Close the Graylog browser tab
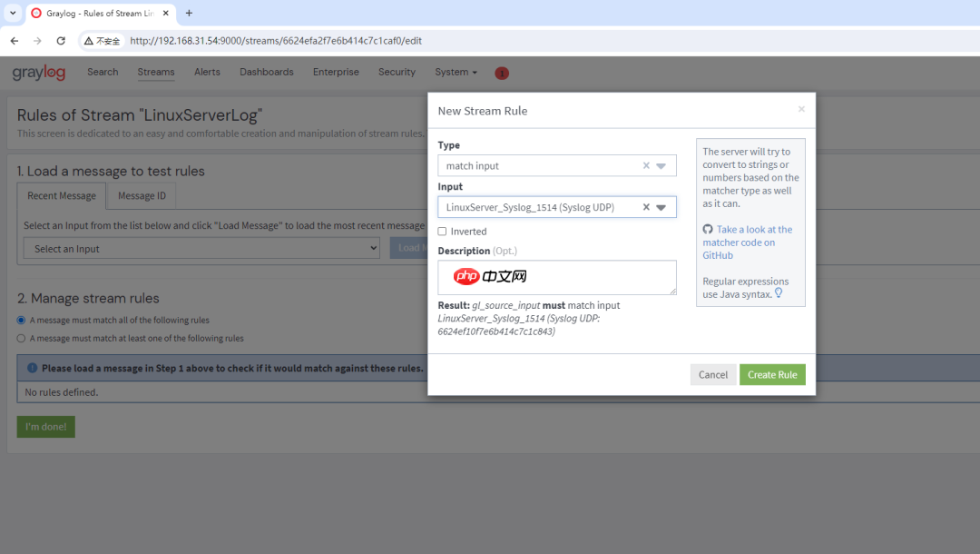 [166, 13]
